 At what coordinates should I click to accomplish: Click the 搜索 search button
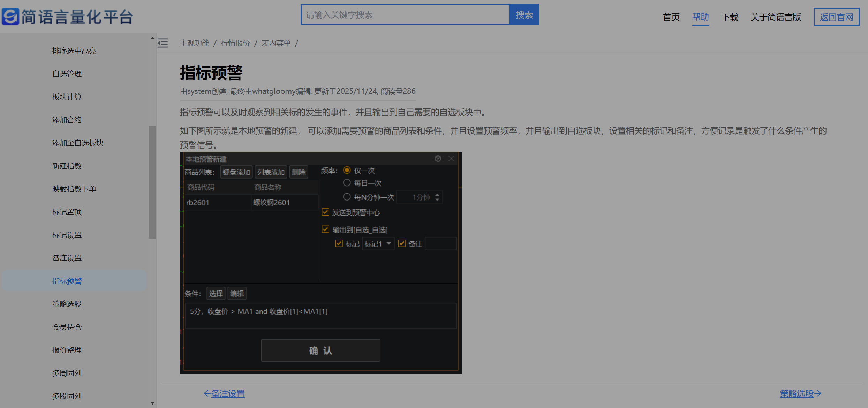pyautogui.click(x=524, y=15)
